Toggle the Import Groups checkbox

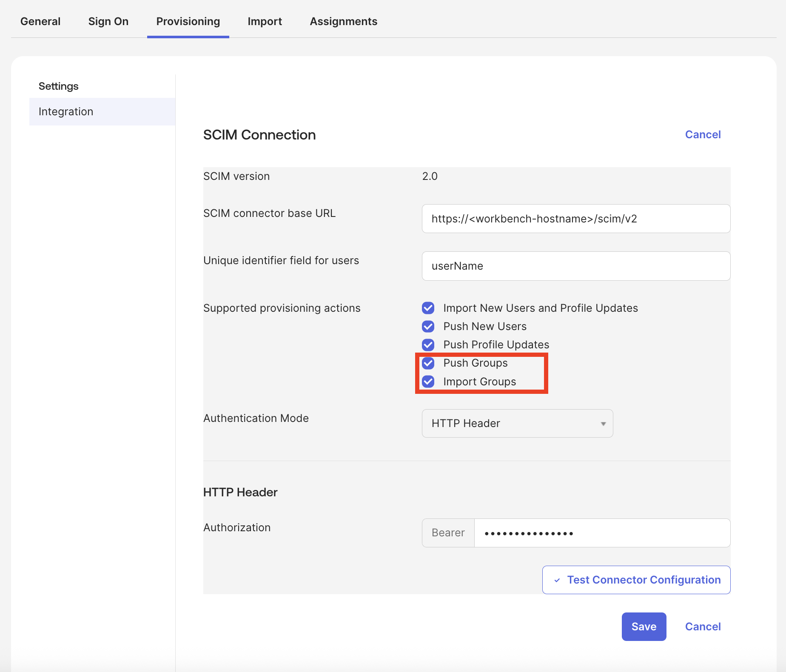tap(428, 382)
